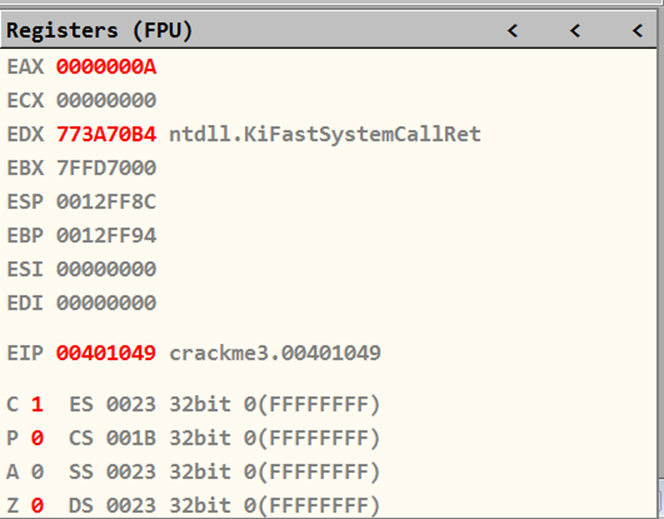
Task: Select the EDI register value
Action: coord(106,303)
